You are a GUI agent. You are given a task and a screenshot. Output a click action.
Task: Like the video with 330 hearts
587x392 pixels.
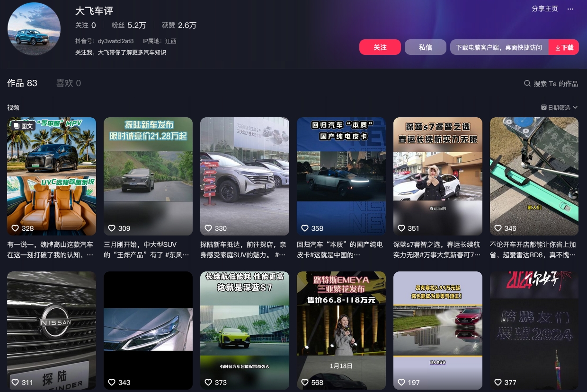(x=208, y=228)
